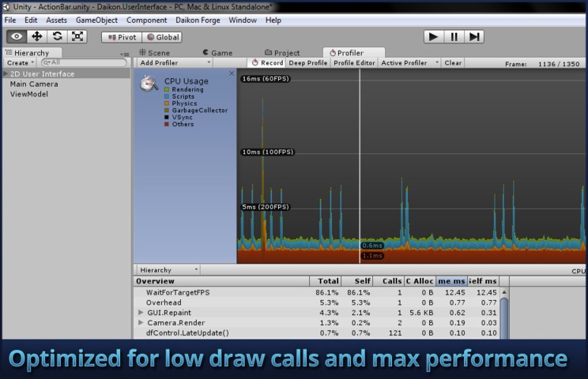The height and width of the screenshot is (379, 588).
Task: Open the Help menu
Action: coord(273,21)
